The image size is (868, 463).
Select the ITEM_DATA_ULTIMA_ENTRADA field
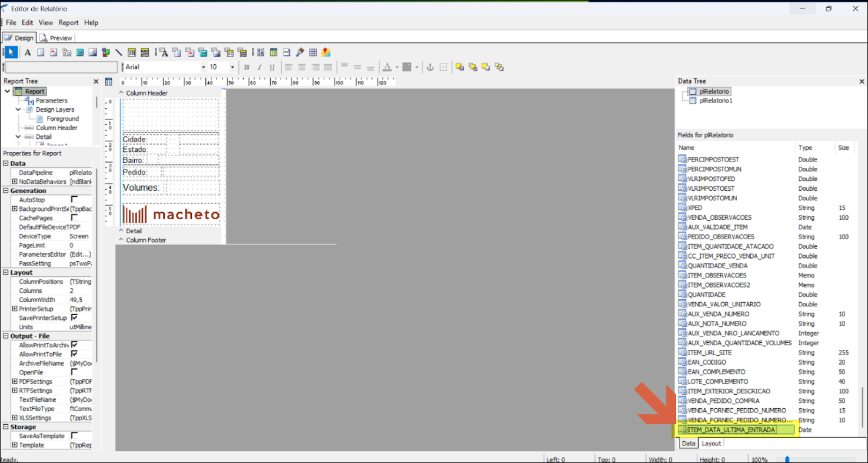[736, 430]
